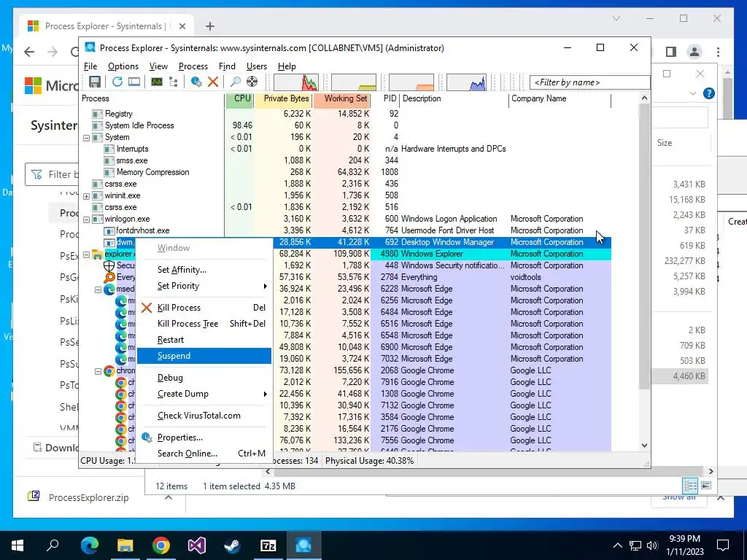Click the Find Window's Process crosshair icon
The width and height of the screenshot is (747, 560).
pos(252,82)
